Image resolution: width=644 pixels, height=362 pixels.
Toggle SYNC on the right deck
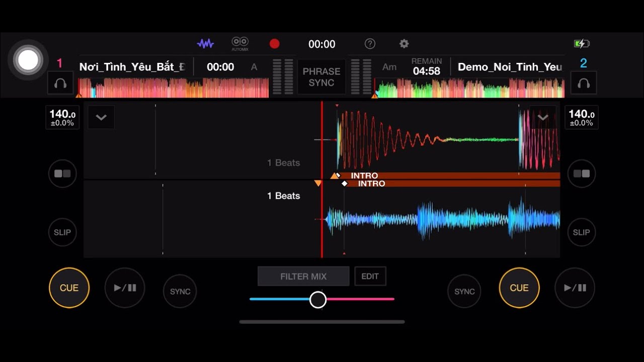pyautogui.click(x=464, y=291)
